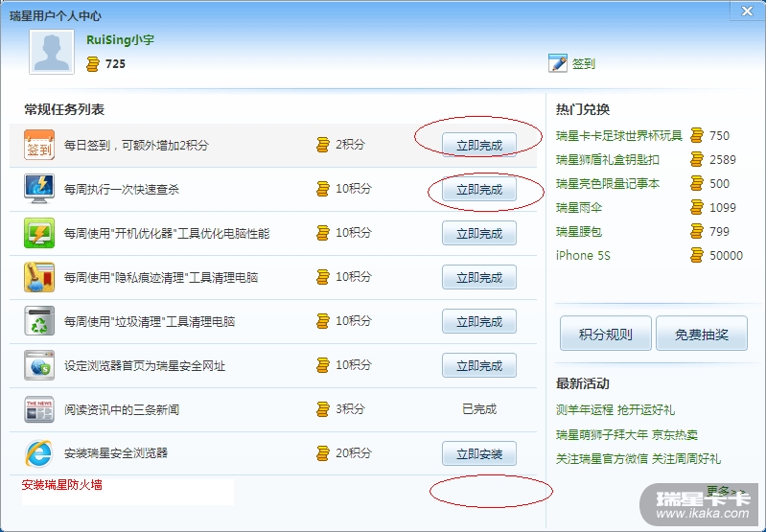Click the coin icon beside 2积分
Screen dimensions: 766x532
tap(323, 145)
